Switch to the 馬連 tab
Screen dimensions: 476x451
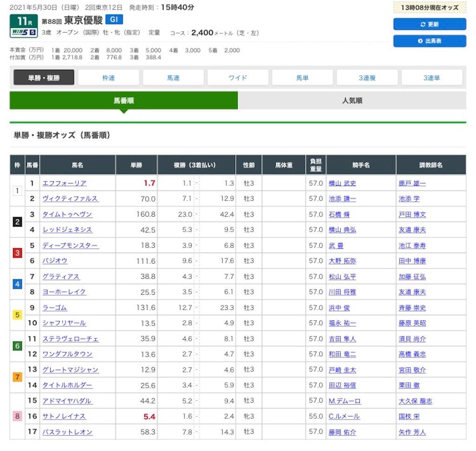coord(173,78)
